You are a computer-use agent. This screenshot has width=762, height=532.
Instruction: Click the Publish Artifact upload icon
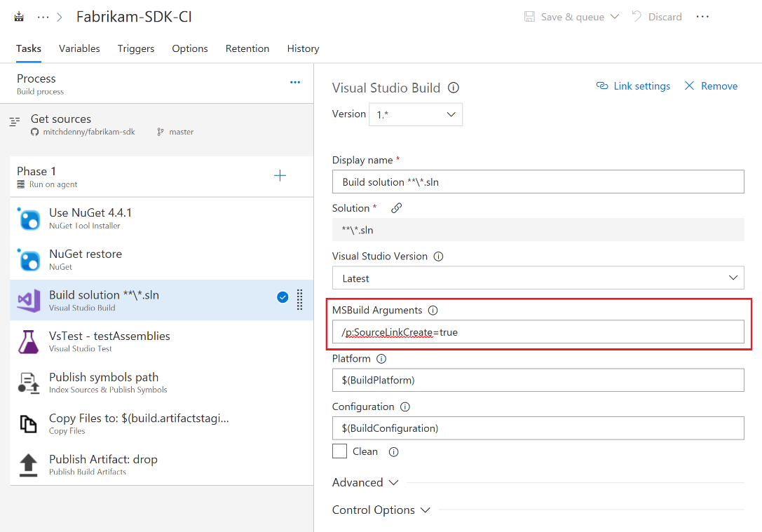(x=28, y=465)
